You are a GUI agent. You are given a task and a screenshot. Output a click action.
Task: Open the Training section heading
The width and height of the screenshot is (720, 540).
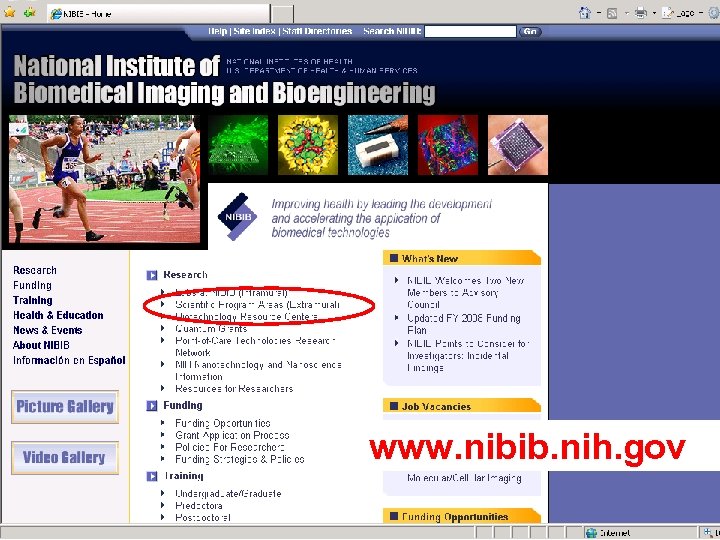(184, 476)
